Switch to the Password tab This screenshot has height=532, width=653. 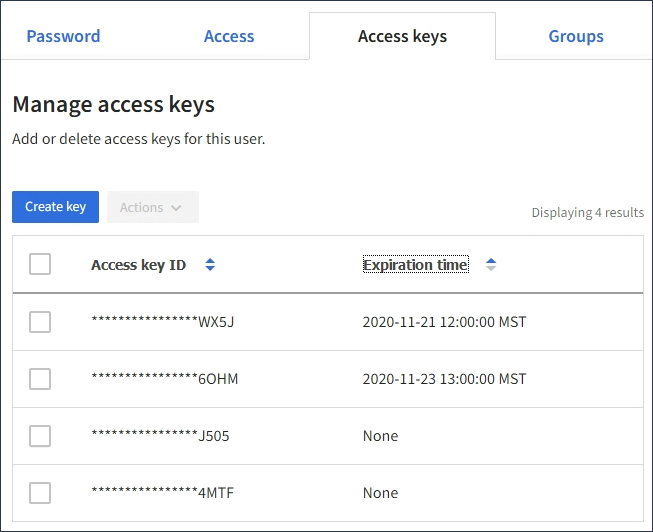(x=63, y=37)
